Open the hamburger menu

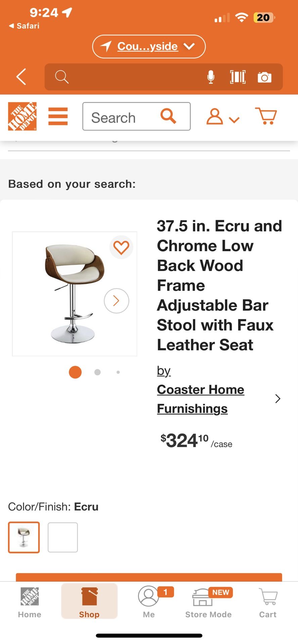click(x=58, y=117)
